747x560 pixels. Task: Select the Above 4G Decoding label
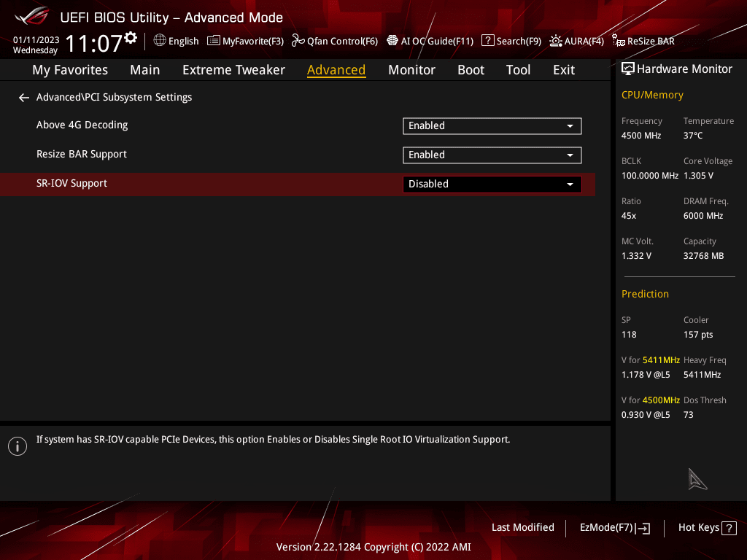[82, 125]
